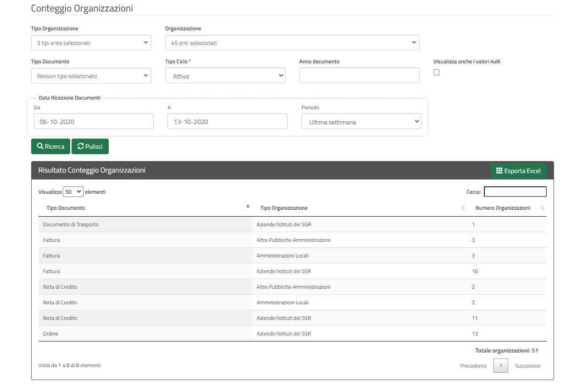
Task: Open the Tipo Organizzazione dropdown
Action: 91,43
